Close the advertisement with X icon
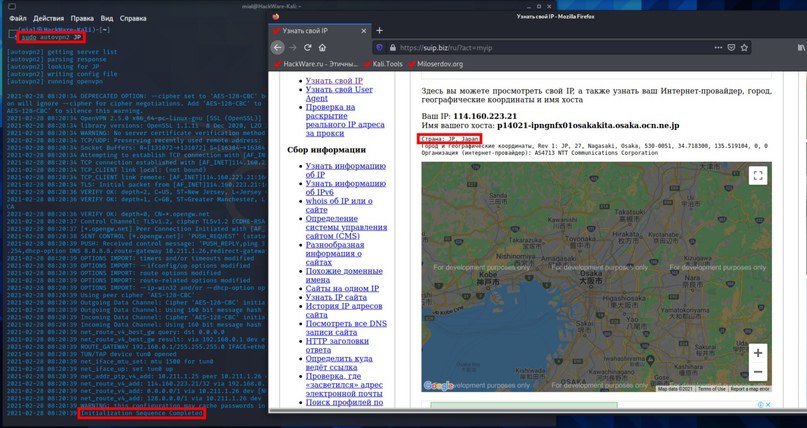The height and width of the screenshot is (428, 807). (768, 405)
